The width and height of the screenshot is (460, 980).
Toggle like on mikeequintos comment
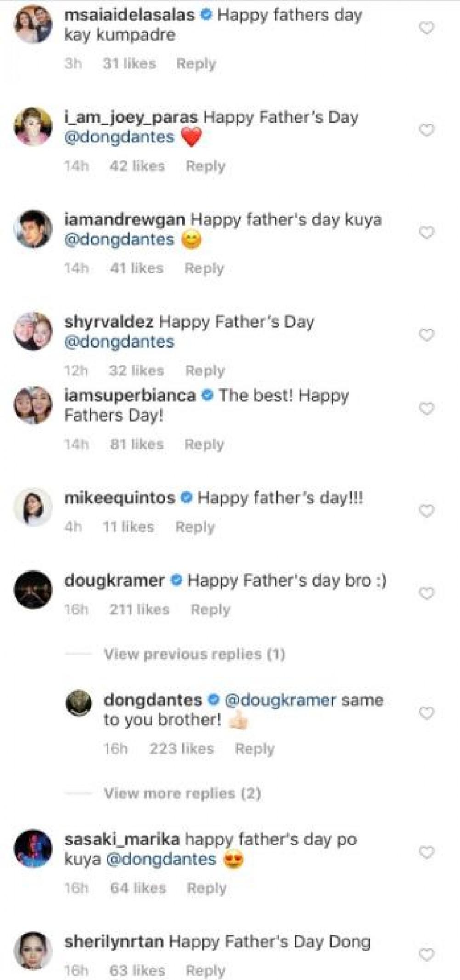[426, 511]
